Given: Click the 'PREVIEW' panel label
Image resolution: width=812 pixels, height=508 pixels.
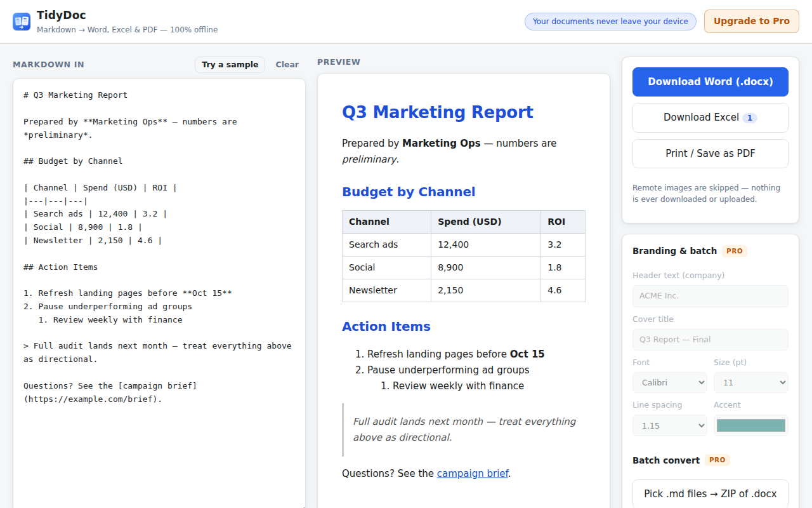Looking at the screenshot, I should coord(339,62).
